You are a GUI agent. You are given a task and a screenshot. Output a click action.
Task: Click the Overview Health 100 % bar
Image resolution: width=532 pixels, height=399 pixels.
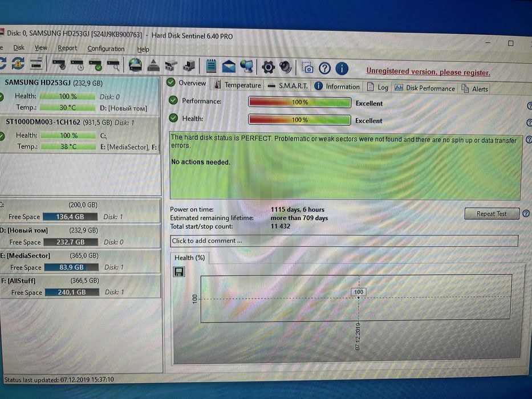(299, 120)
